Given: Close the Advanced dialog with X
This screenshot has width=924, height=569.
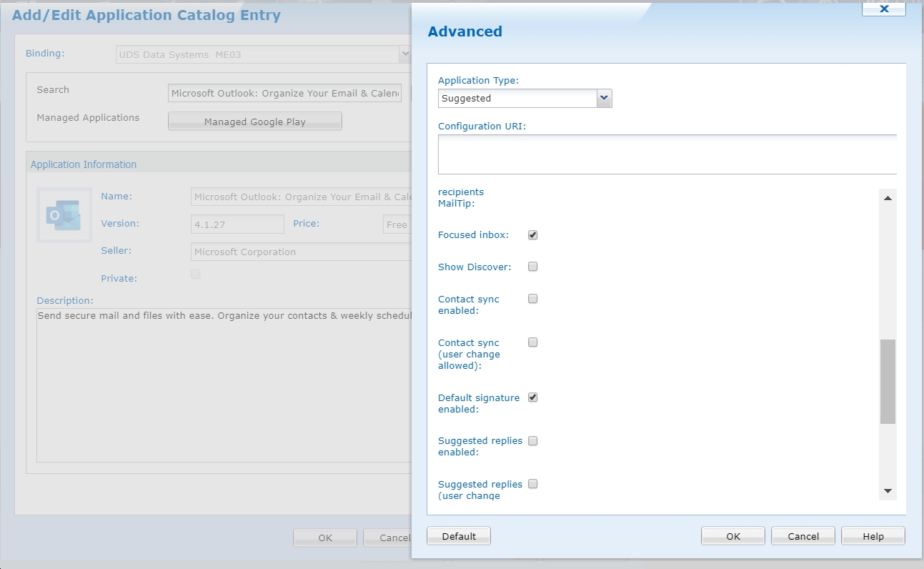Looking at the screenshot, I should [x=884, y=9].
